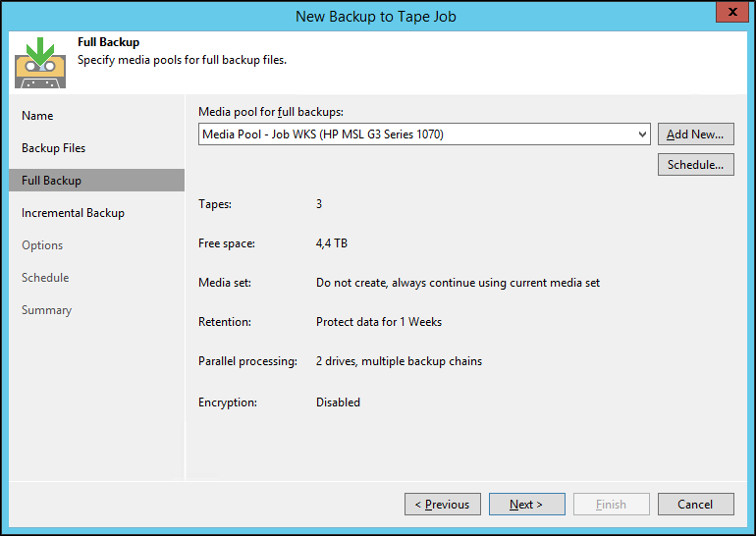Screen dimensions: 756x536
Task: Click the Add New... button
Action: pyautogui.click(x=695, y=134)
